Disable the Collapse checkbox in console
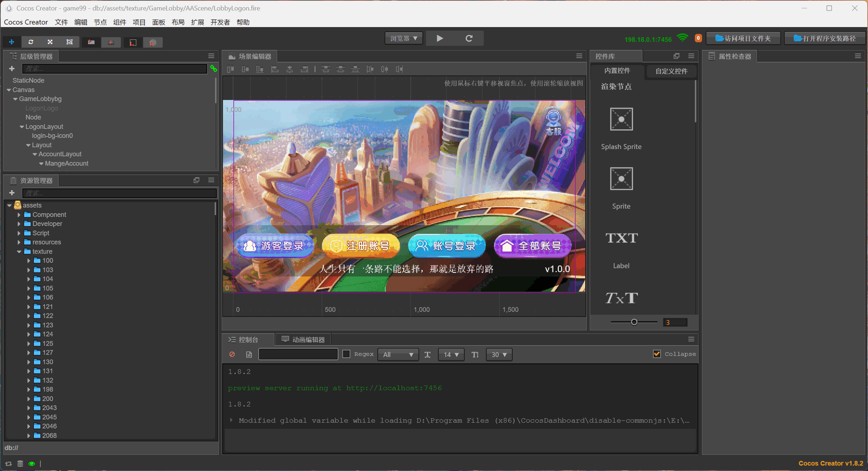This screenshot has height=471, width=868. point(657,354)
